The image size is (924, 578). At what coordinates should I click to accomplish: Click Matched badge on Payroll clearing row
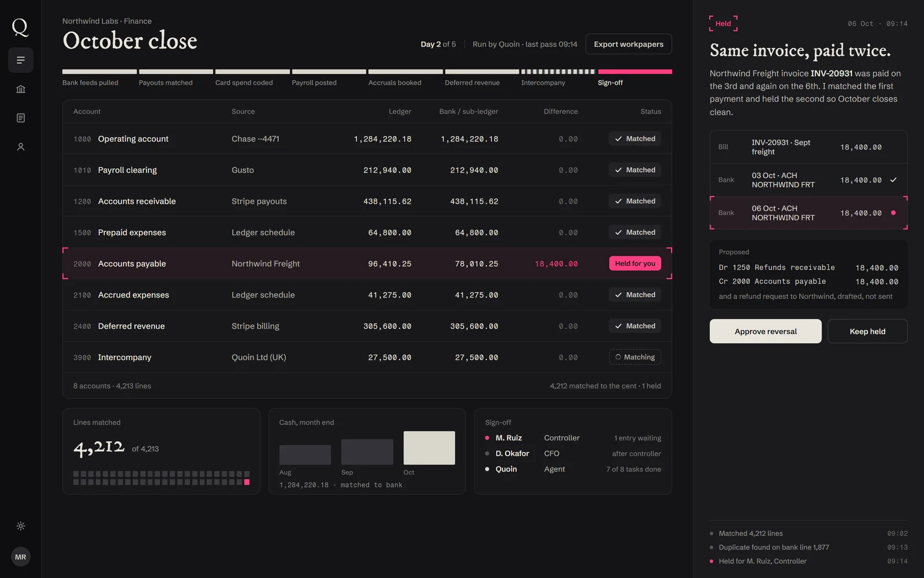point(635,170)
